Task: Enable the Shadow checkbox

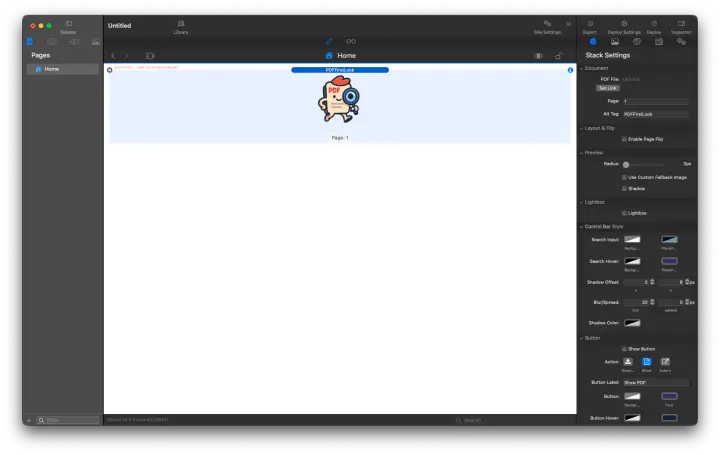Action: pos(624,189)
